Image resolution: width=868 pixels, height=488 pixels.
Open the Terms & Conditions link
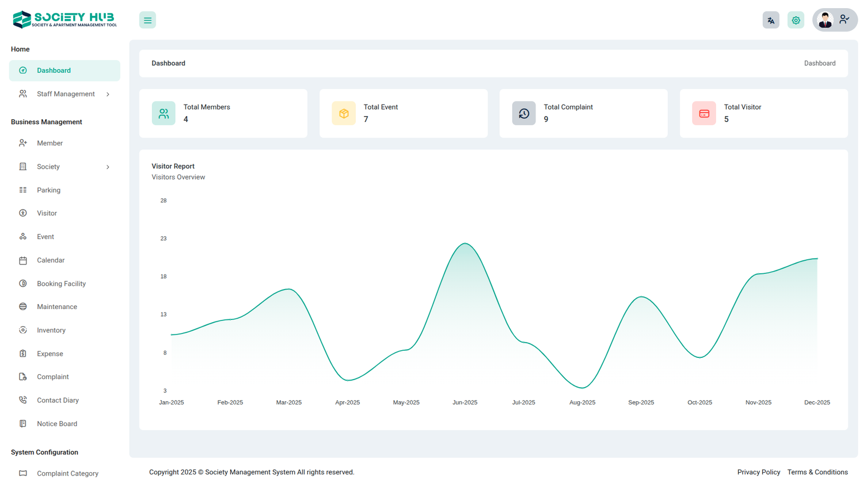[x=817, y=472]
